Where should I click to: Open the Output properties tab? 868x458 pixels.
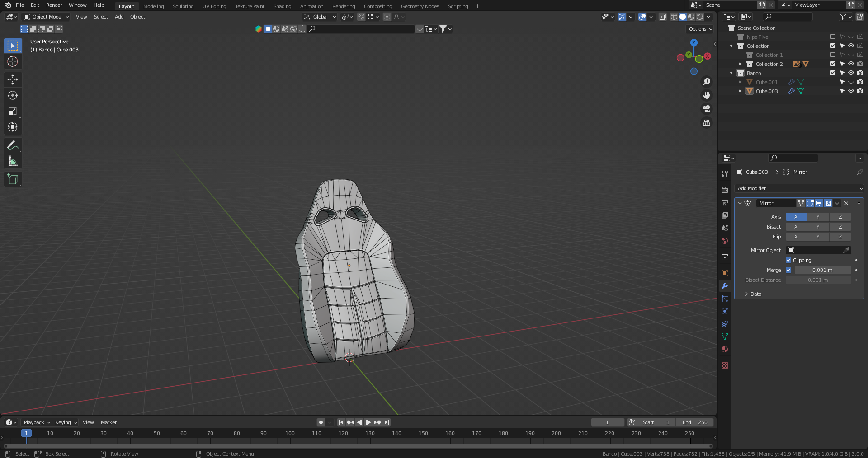click(725, 203)
